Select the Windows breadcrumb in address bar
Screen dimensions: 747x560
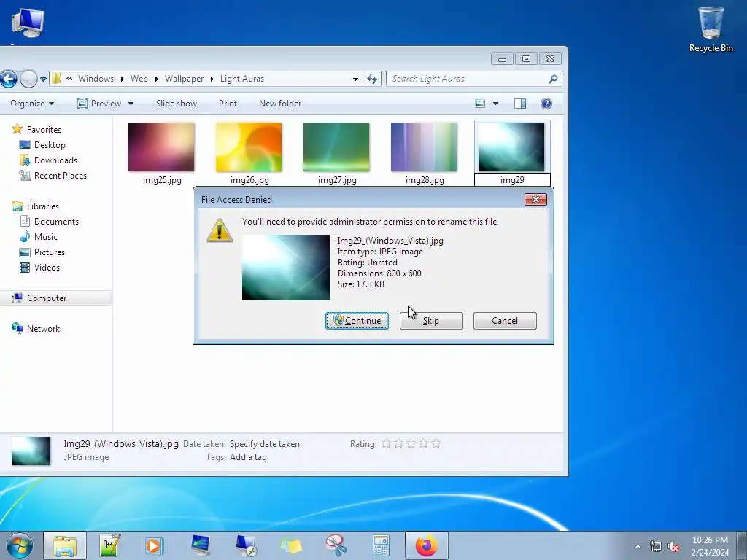pos(96,79)
